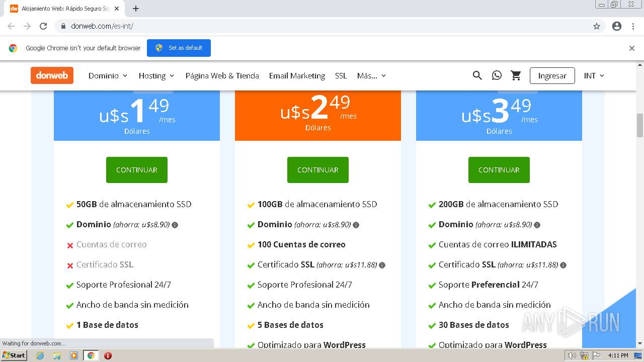Image resolution: width=644 pixels, height=362 pixels.
Task: Open the INT region selector
Action: pyautogui.click(x=594, y=75)
